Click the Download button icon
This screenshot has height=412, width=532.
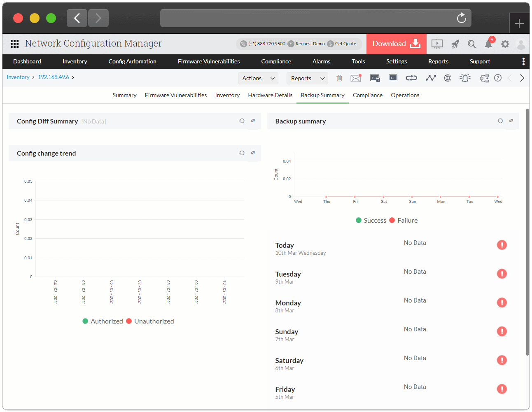click(x=415, y=43)
